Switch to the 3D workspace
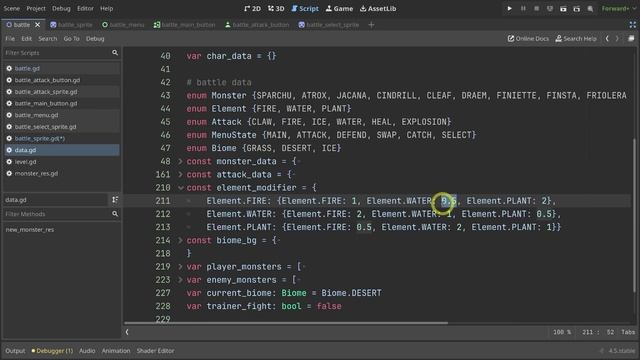The image size is (640, 360). (276, 8)
